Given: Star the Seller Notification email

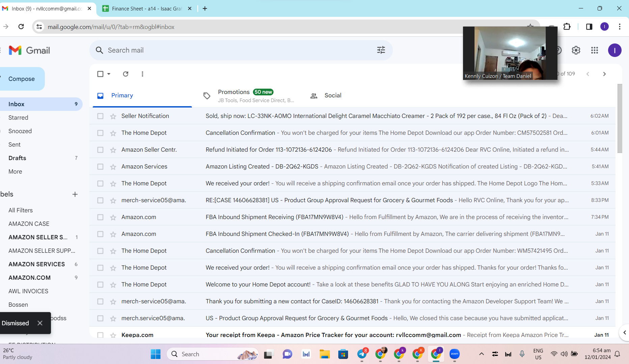Looking at the screenshot, I should tap(113, 116).
